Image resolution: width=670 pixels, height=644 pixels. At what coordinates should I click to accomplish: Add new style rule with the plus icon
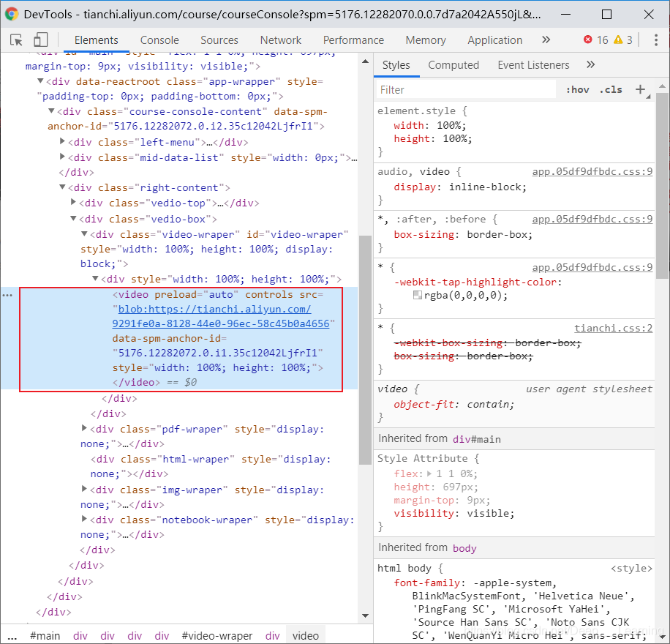pos(639,89)
